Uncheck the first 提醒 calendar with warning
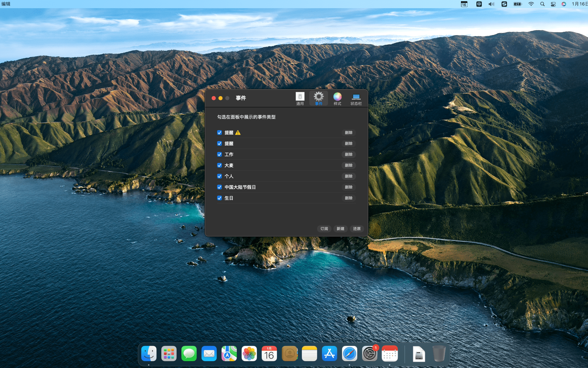588x368 pixels. coord(219,133)
